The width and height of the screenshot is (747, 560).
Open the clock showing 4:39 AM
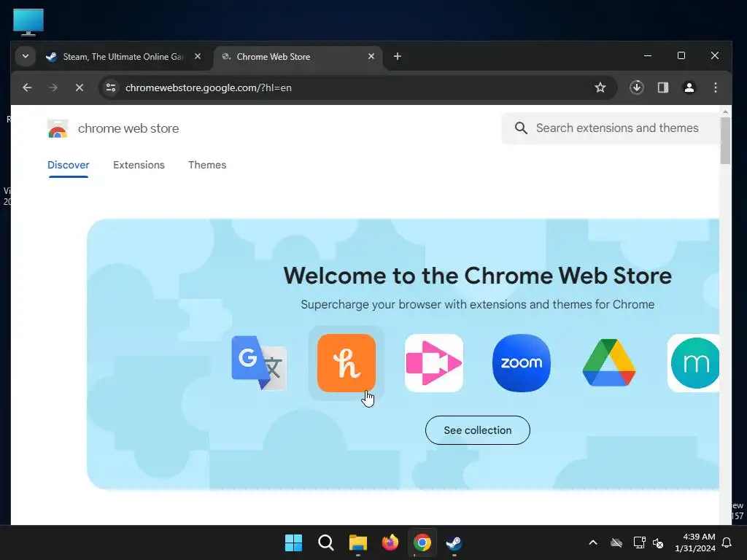(695, 542)
